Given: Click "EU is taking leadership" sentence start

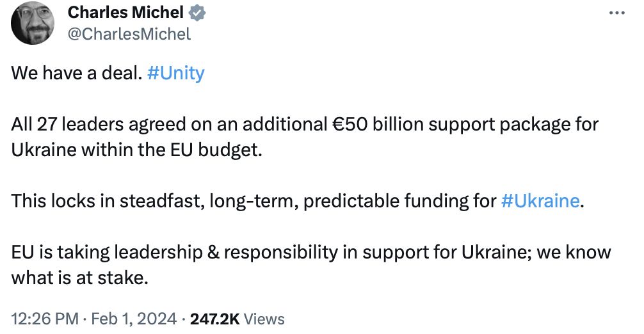Looking at the screenshot, I should 108,251.
